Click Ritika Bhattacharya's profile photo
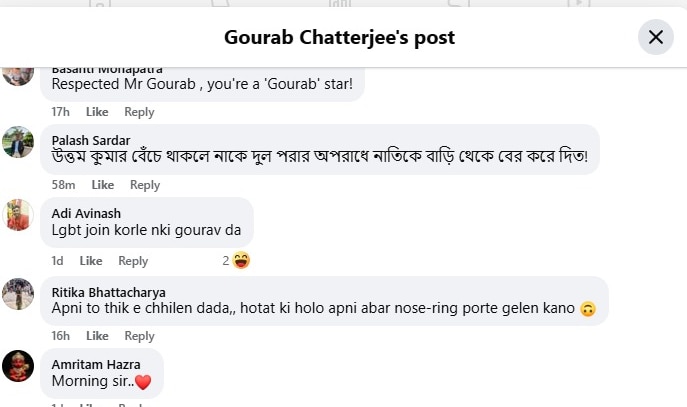 18,293
